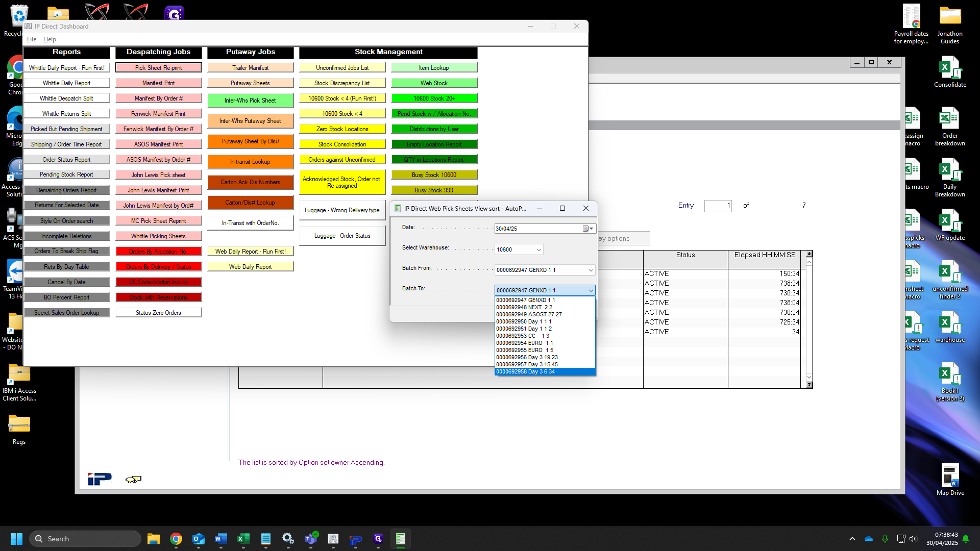Click the Item Lookup button

pyautogui.click(x=434, y=68)
